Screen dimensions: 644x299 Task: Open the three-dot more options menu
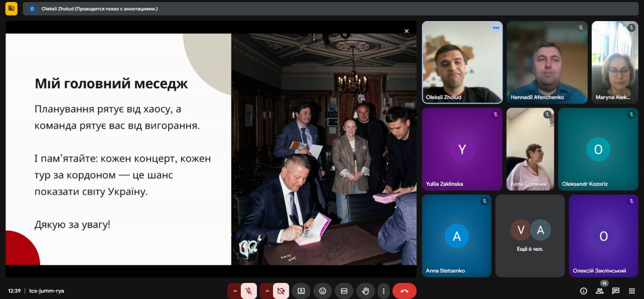pyautogui.click(x=384, y=291)
